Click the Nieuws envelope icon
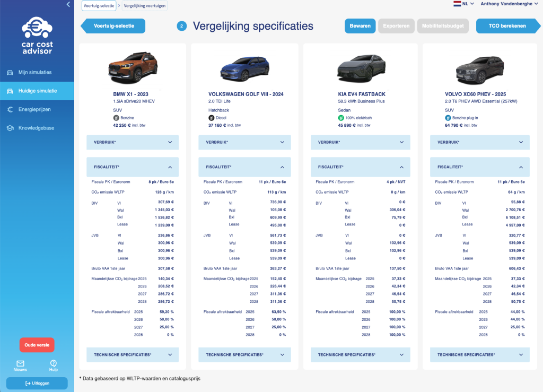The height and width of the screenshot is (392, 543). click(21, 364)
